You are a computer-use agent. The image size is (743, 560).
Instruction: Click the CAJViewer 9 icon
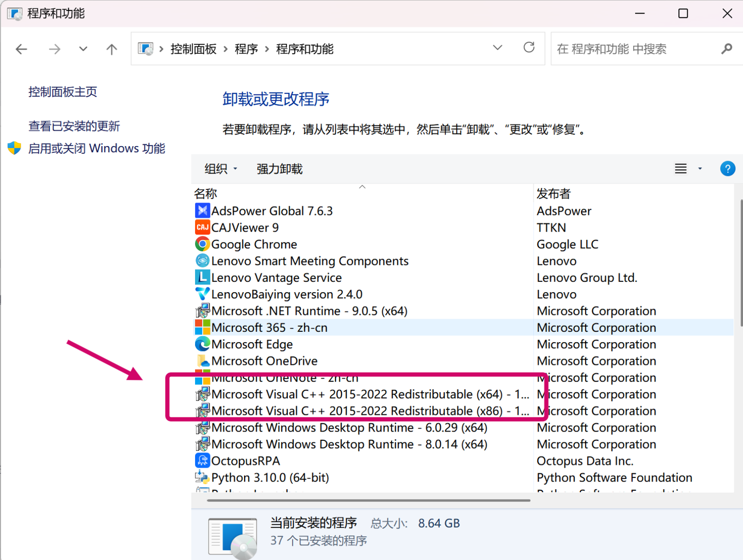coord(202,227)
